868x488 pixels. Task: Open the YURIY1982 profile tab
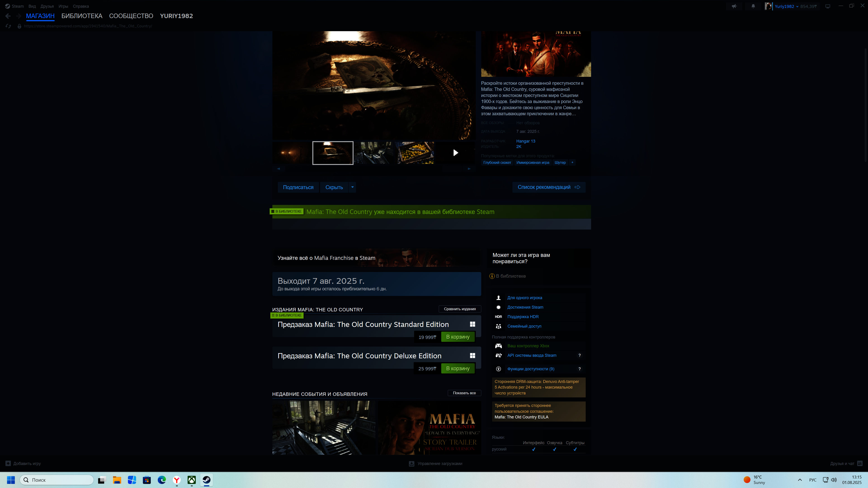(x=177, y=16)
